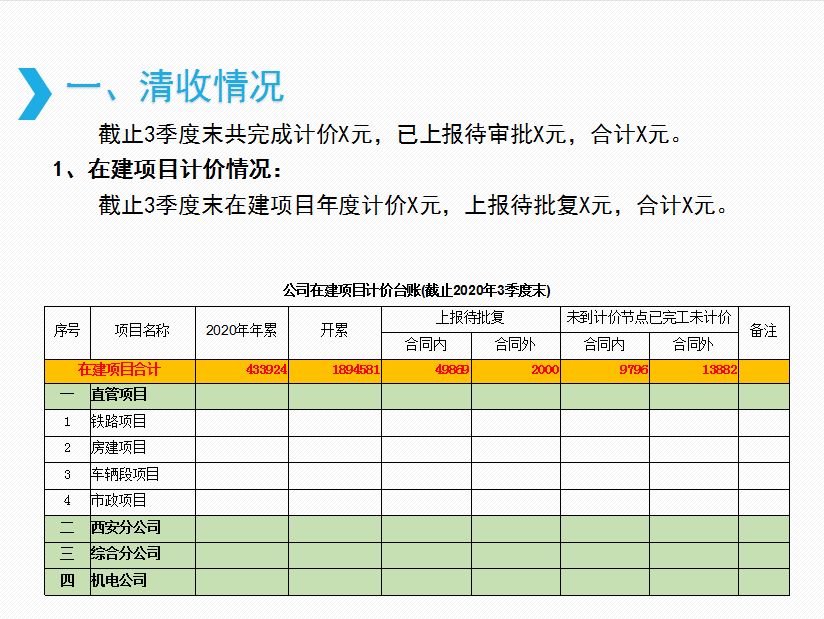
Task: Click the 未到计价节点已完工未计价 header
Action: [649, 319]
